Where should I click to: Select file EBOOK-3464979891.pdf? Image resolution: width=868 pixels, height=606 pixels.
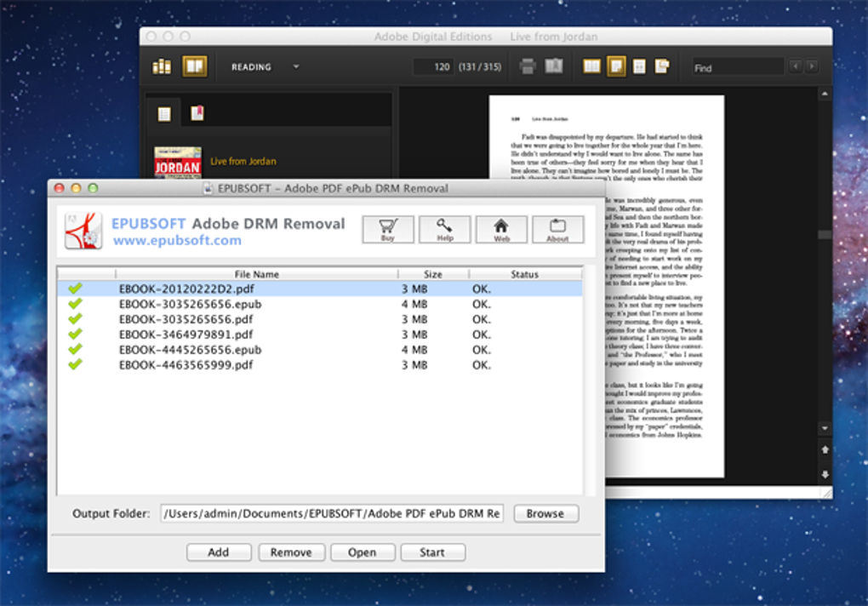coord(320,334)
